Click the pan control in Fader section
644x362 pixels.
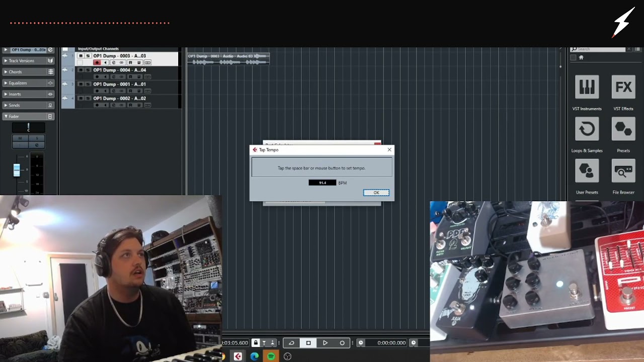(x=29, y=128)
